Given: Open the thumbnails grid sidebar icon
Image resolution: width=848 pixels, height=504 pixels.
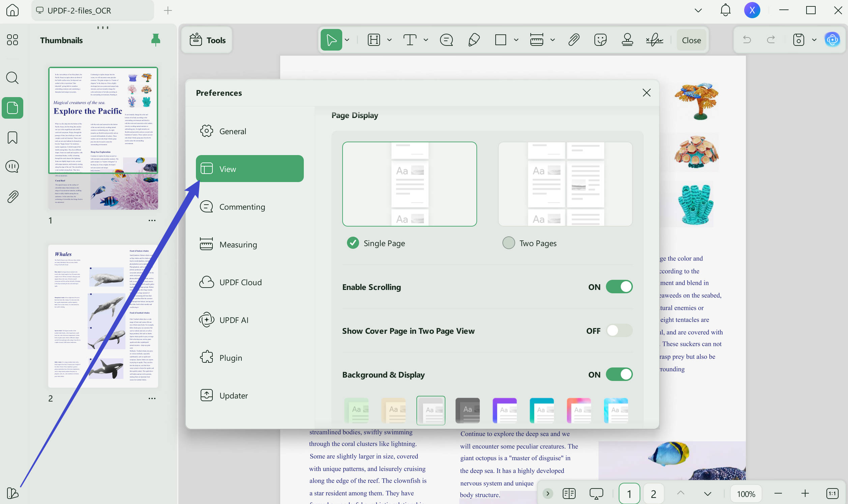Looking at the screenshot, I should tap(12, 40).
